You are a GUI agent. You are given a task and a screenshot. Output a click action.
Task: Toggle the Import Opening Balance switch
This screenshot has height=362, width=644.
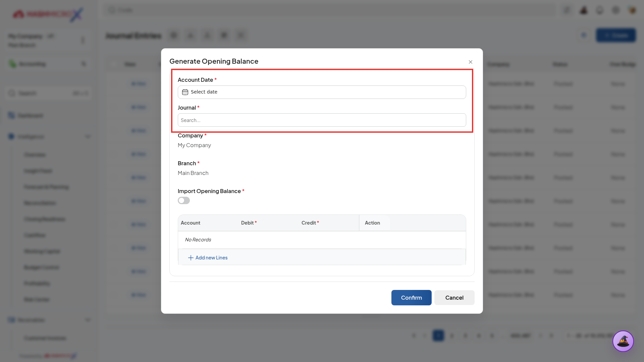click(184, 200)
